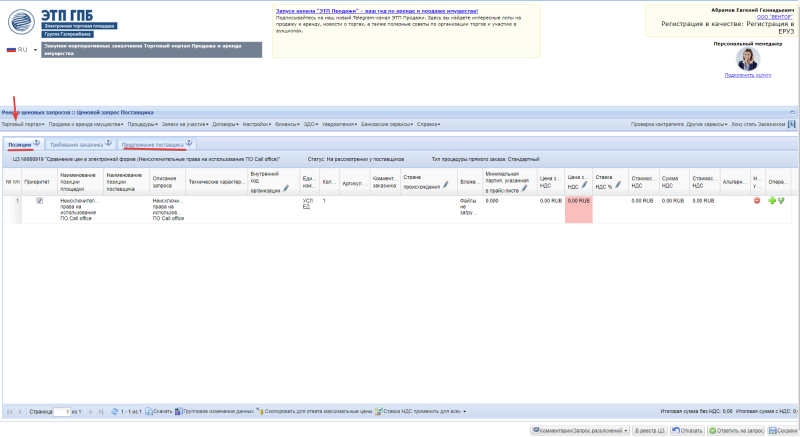
Task: Open Комментарии/Запрос разъяснений button
Action: pyautogui.click(x=580, y=431)
